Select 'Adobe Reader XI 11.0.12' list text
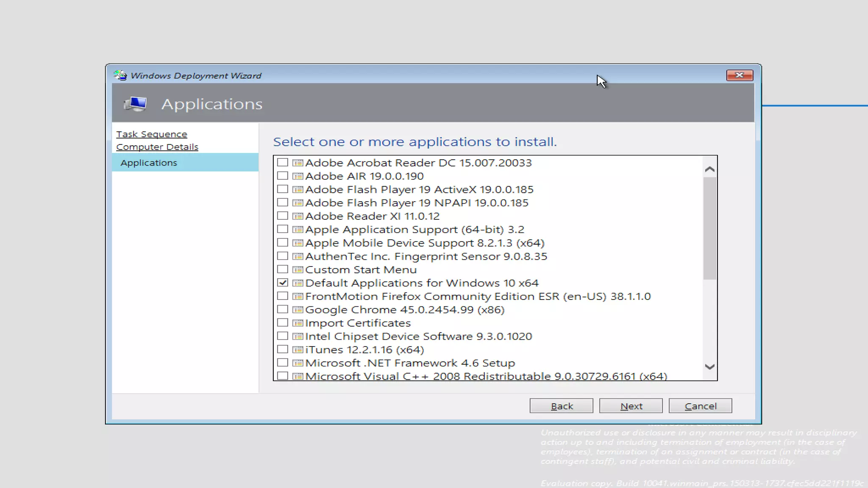The height and width of the screenshot is (488, 868). [x=372, y=216]
